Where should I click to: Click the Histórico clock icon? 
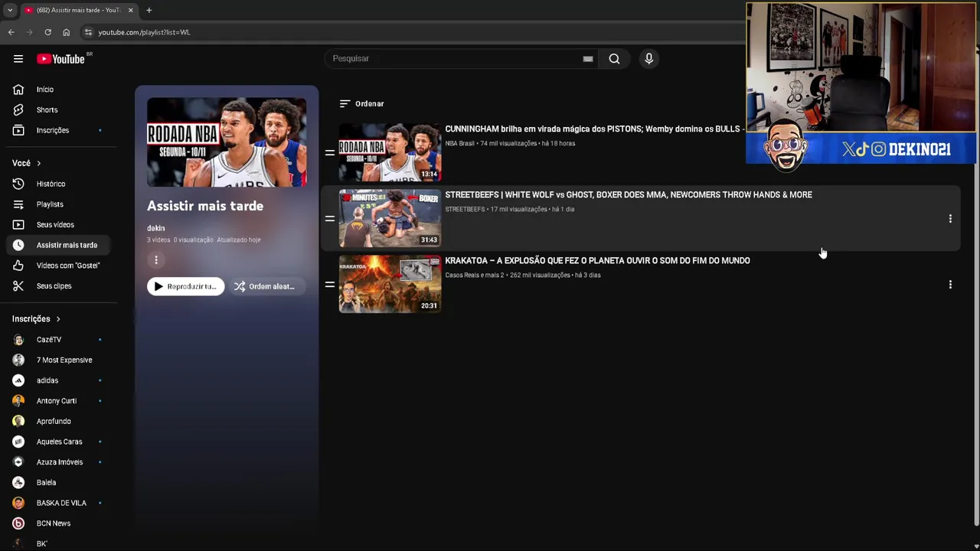pos(18,184)
